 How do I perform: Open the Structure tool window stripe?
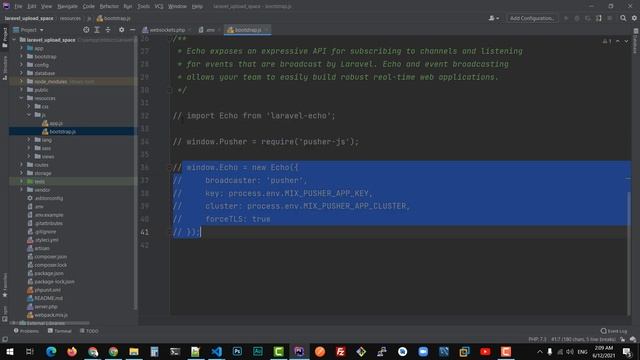(5, 68)
